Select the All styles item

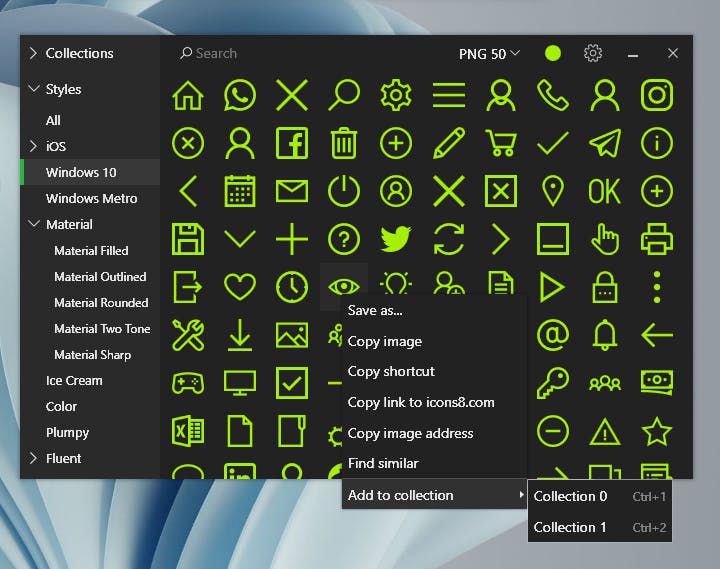[x=90, y=120]
